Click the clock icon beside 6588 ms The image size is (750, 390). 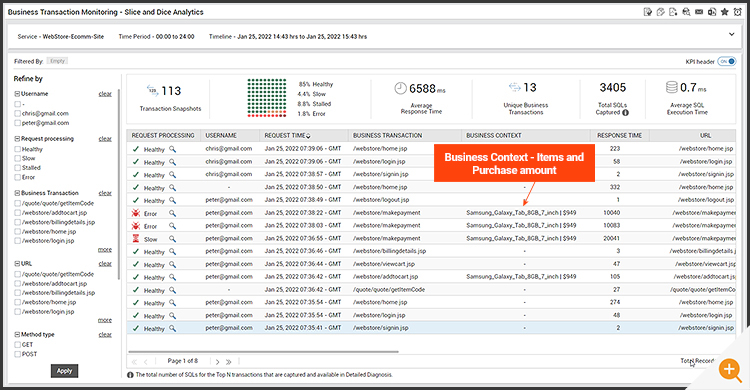coord(400,88)
